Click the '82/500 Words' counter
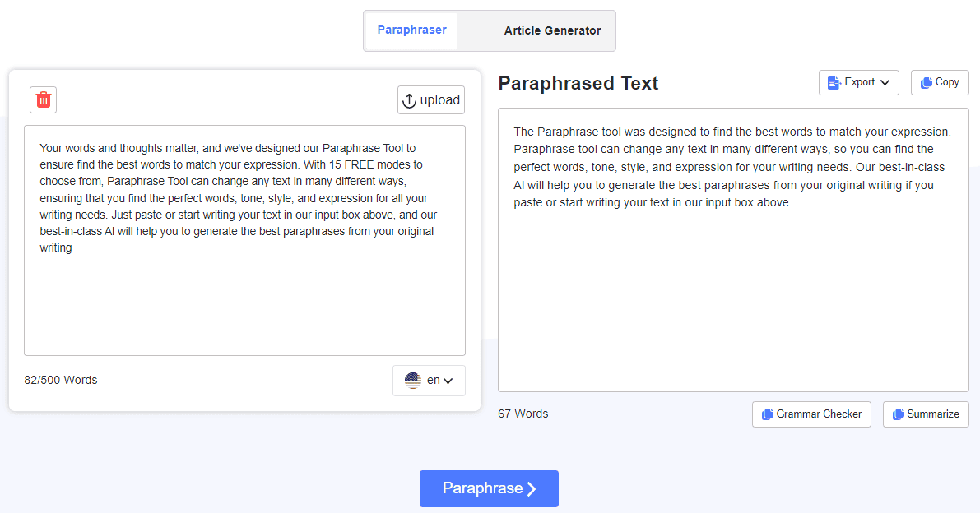 [61, 380]
